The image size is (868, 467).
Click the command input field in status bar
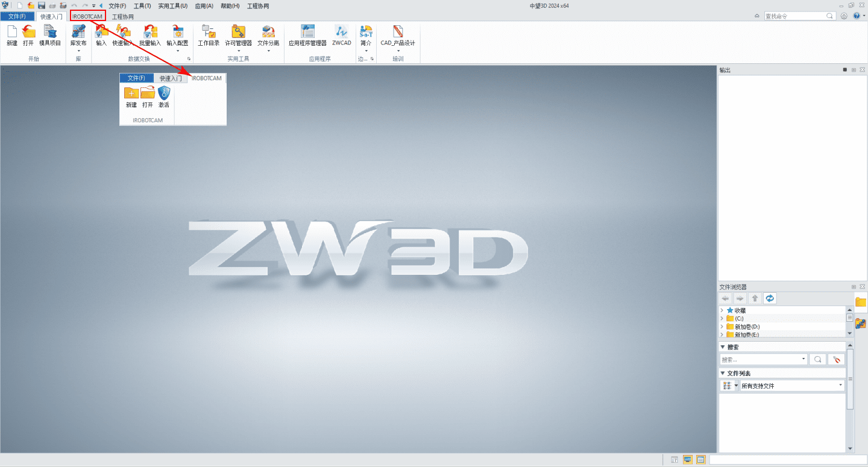788,460
